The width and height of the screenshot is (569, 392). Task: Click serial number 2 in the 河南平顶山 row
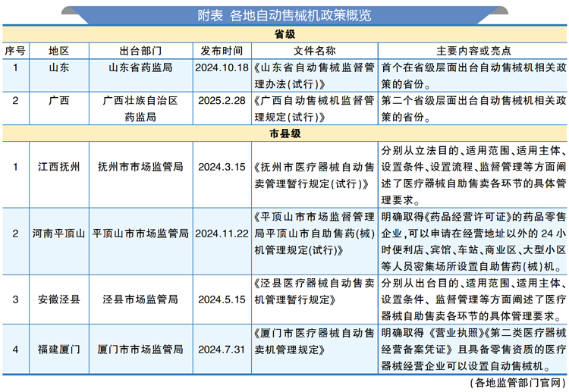click(x=15, y=234)
